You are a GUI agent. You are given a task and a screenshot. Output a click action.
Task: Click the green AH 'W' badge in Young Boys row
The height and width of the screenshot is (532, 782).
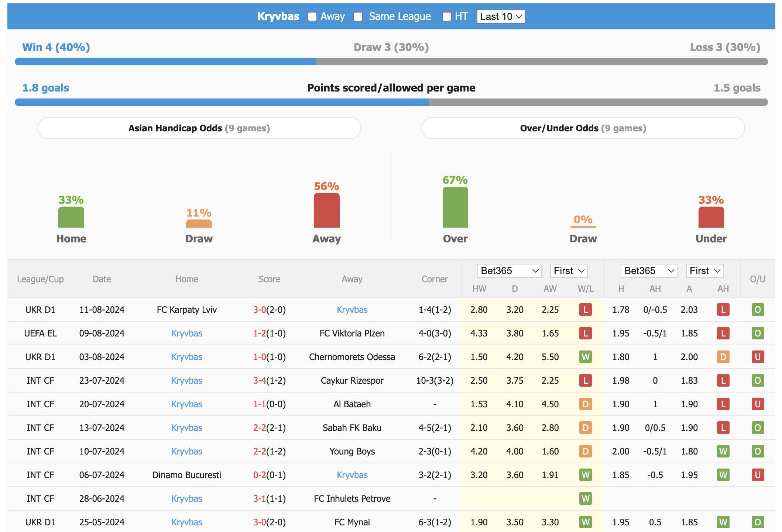click(723, 451)
